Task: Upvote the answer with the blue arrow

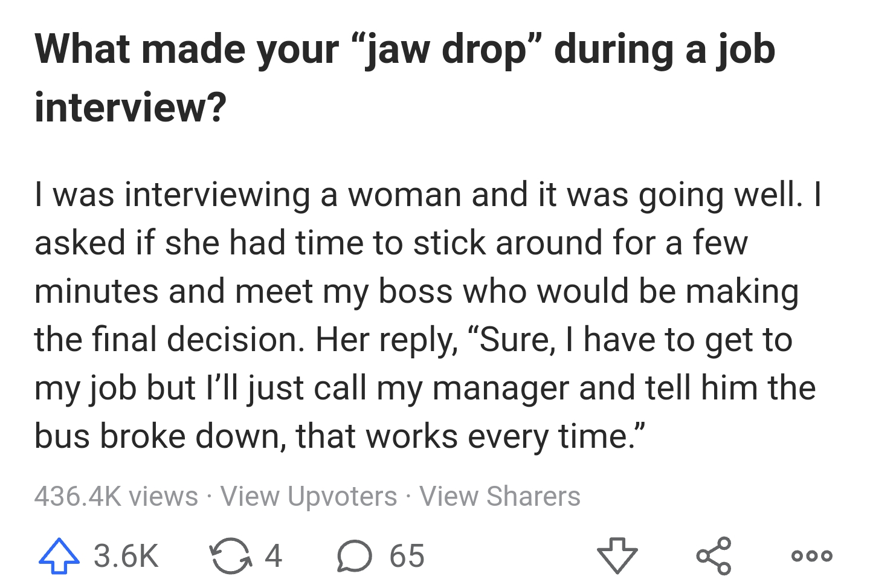Action: (59, 555)
